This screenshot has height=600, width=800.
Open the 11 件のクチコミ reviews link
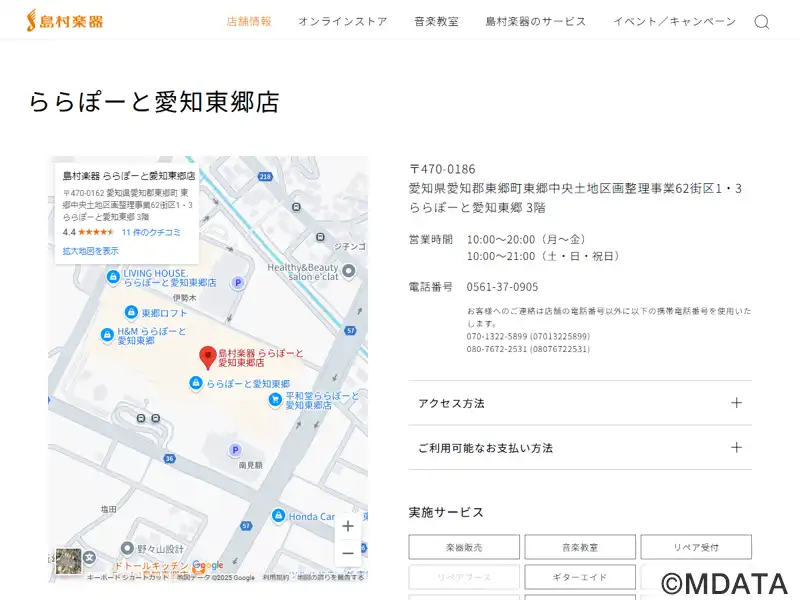pos(151,232)
